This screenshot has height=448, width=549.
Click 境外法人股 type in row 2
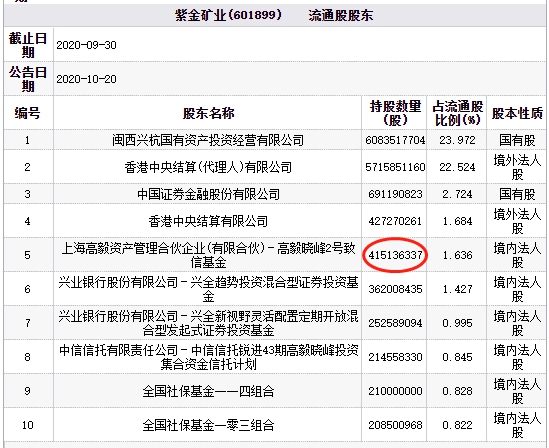point(517,167)
